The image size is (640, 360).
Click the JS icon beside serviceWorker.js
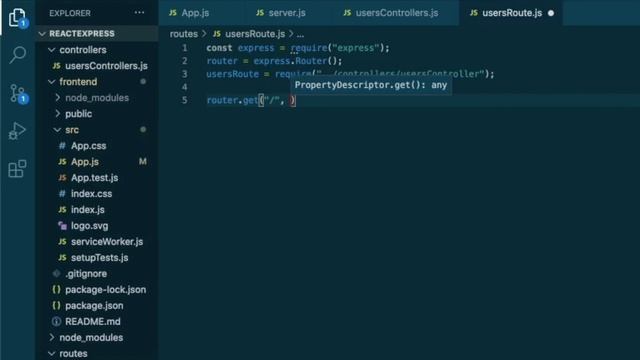click(x=62, y=242)
